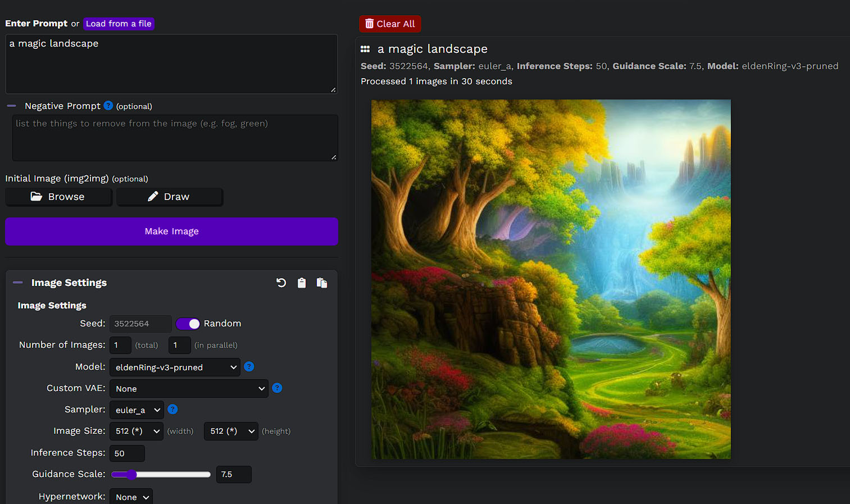The image size is (850, 504).
Task: Click the paste settings icon
Action: (x=322, y=283)
